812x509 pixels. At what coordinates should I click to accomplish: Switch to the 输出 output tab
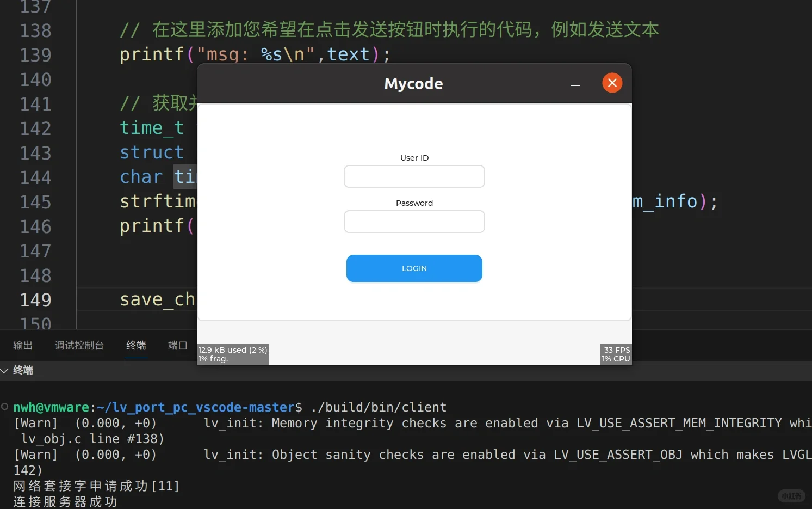(x=22, y=345)
